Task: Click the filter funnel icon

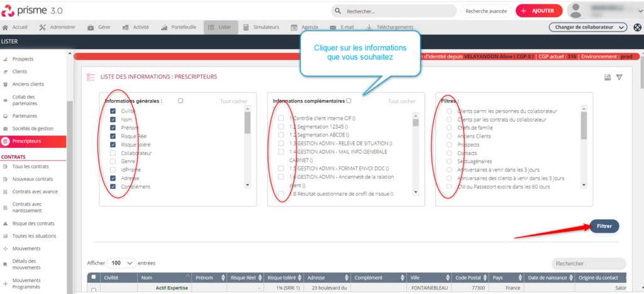Action: [619, 77]
